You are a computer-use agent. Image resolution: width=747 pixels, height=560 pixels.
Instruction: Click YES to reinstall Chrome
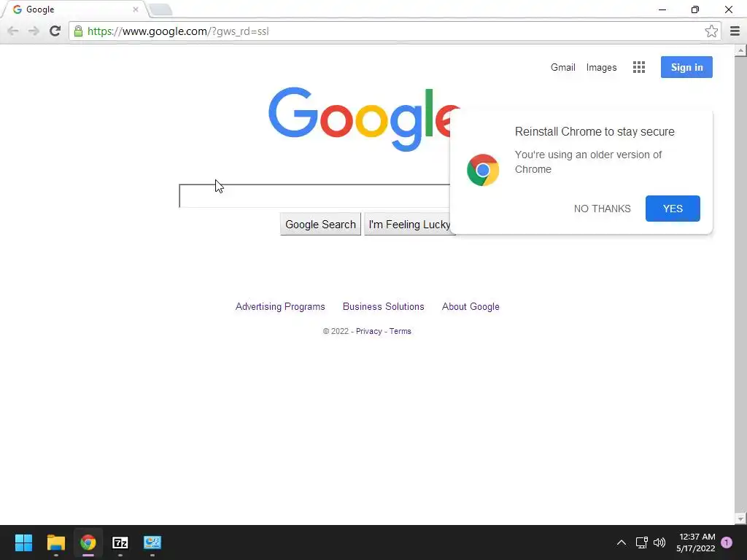[x=673, y=209]
